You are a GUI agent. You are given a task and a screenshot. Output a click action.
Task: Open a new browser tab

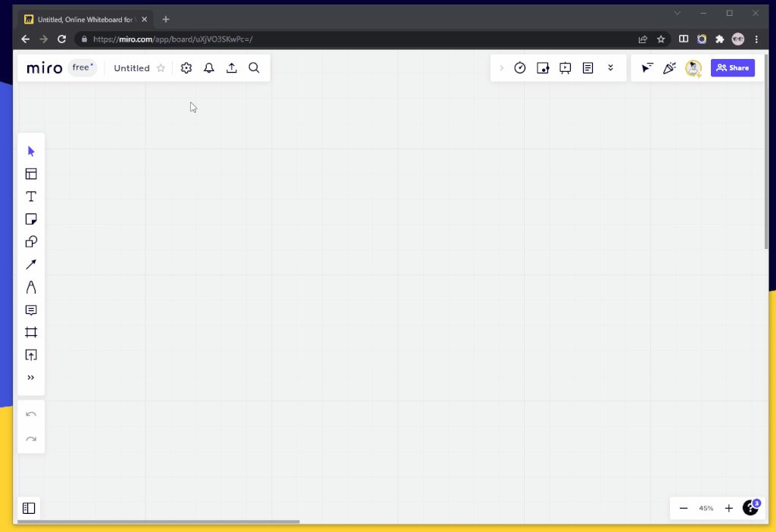point(166,20)
